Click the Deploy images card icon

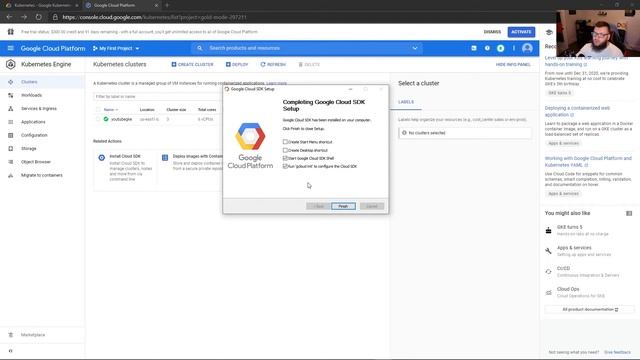[165, 158]
